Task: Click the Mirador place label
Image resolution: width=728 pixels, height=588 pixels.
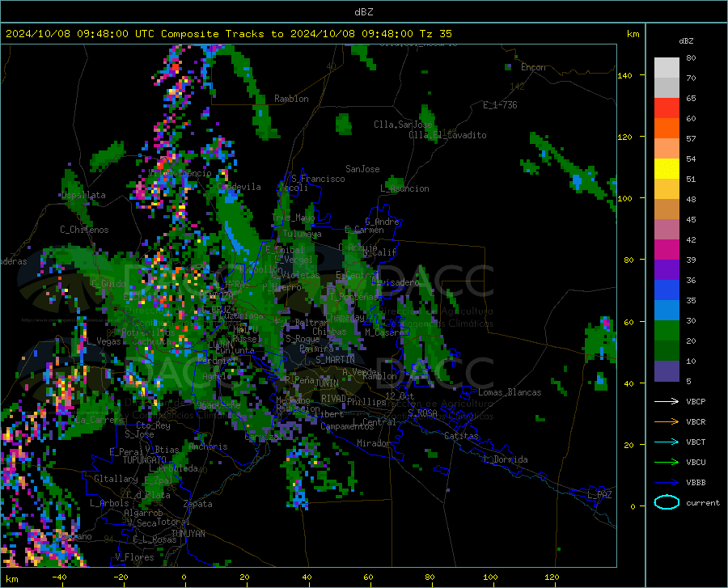Action: pyautogui.click(x=373, y=443)
